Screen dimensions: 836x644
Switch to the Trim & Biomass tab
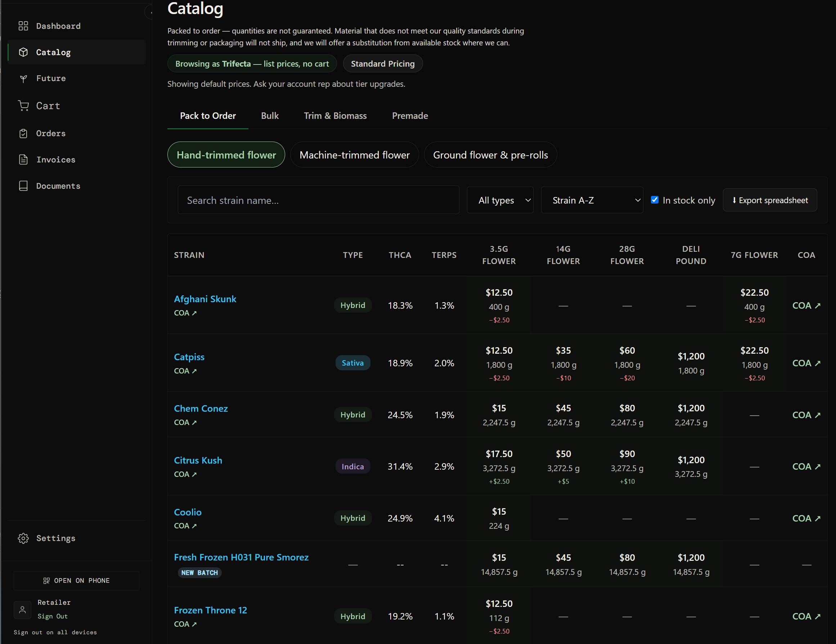[335, 116]
